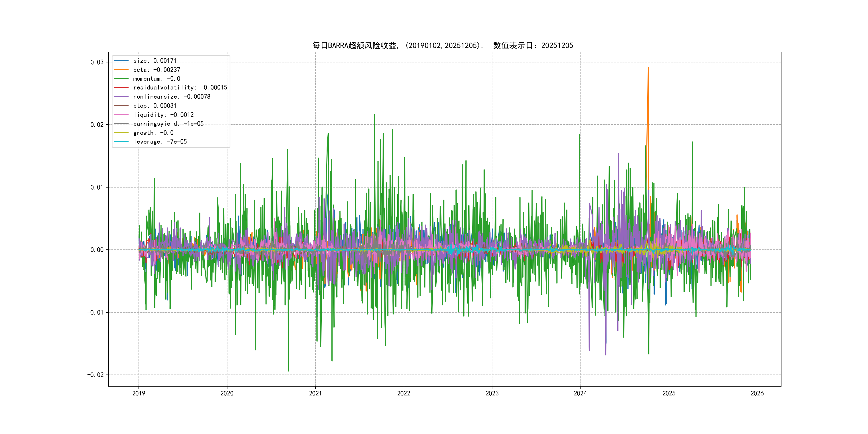Select the 'growth: -0.0' legend label
This screenshot has width=868, height=434.
coord(153,133)
